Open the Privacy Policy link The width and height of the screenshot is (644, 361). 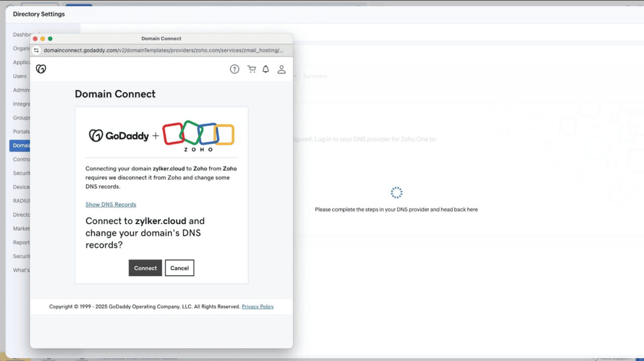click(x=258, y=307)
